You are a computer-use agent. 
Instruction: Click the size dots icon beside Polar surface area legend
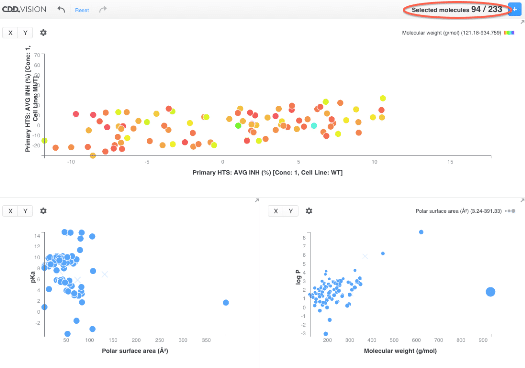(x=510, y=211)
